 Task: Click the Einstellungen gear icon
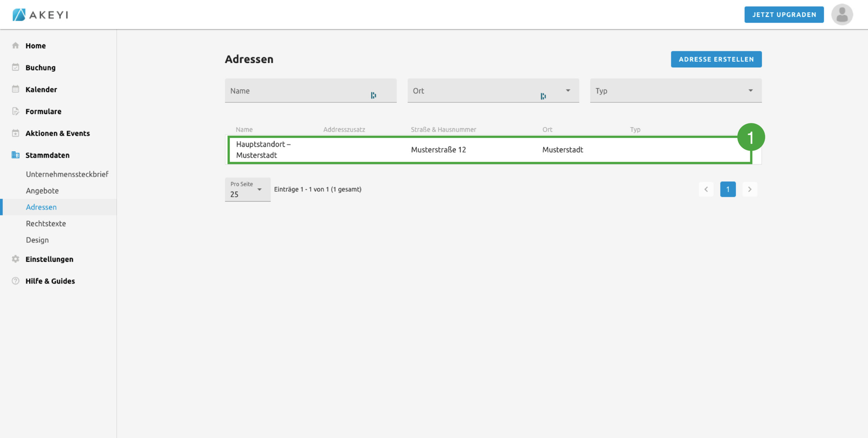(x=16, y=259)
